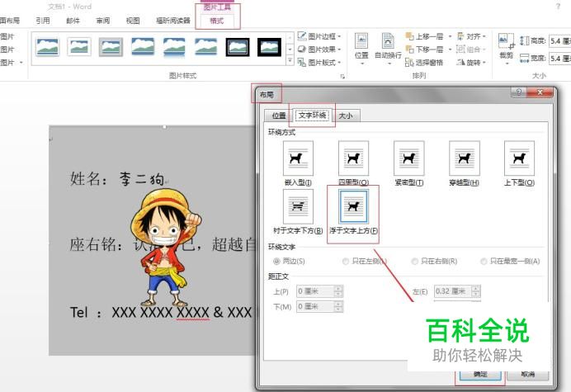Viewport: 571px width, 392px height.
Task: Open the 图片版式 picture layout menu
Action: (319, 62)
